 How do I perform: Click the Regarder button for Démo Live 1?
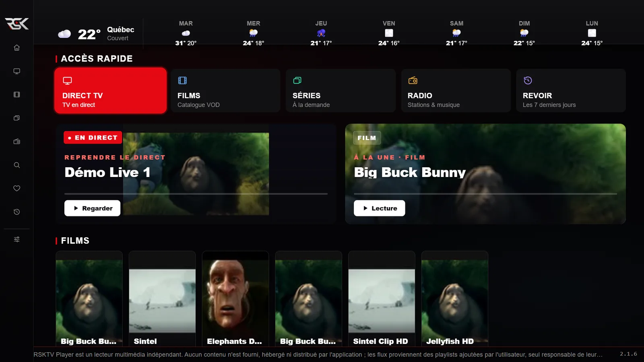(92, 208)
